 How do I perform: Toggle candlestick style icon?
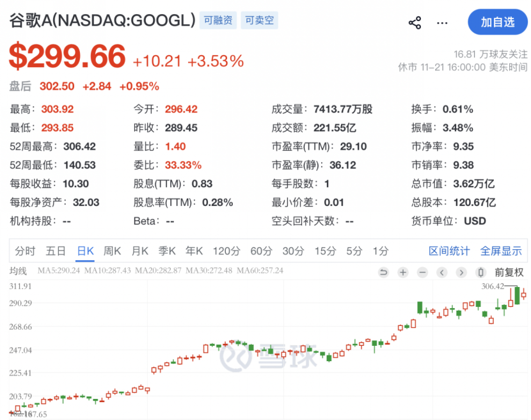[x=481, y=272]
